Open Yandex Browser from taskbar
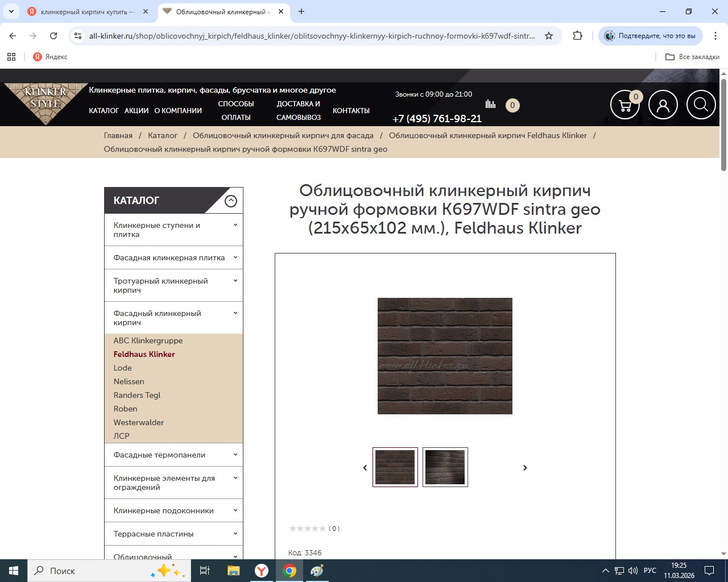Screen dimensions: 728x582 262,571
